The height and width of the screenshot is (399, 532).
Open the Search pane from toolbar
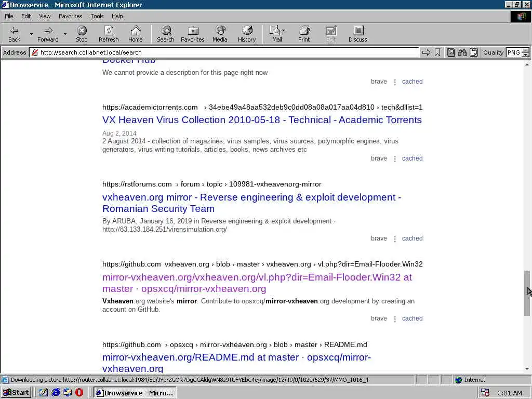[x=166, y=34]
